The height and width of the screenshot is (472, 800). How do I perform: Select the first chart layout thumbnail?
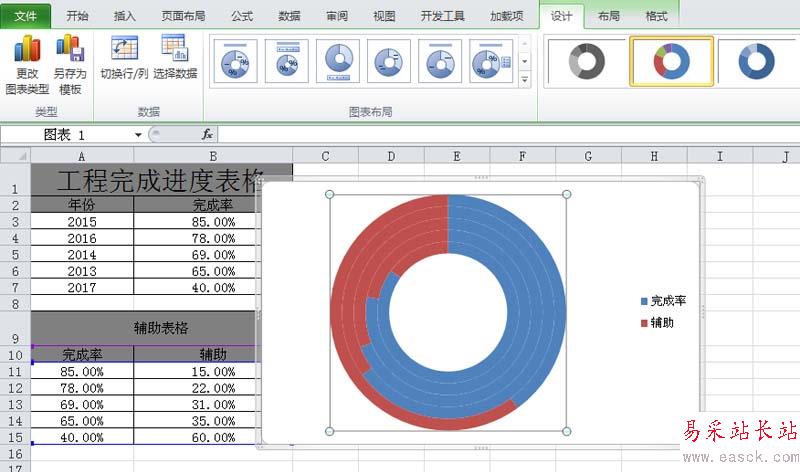click(x=235, y=61)
